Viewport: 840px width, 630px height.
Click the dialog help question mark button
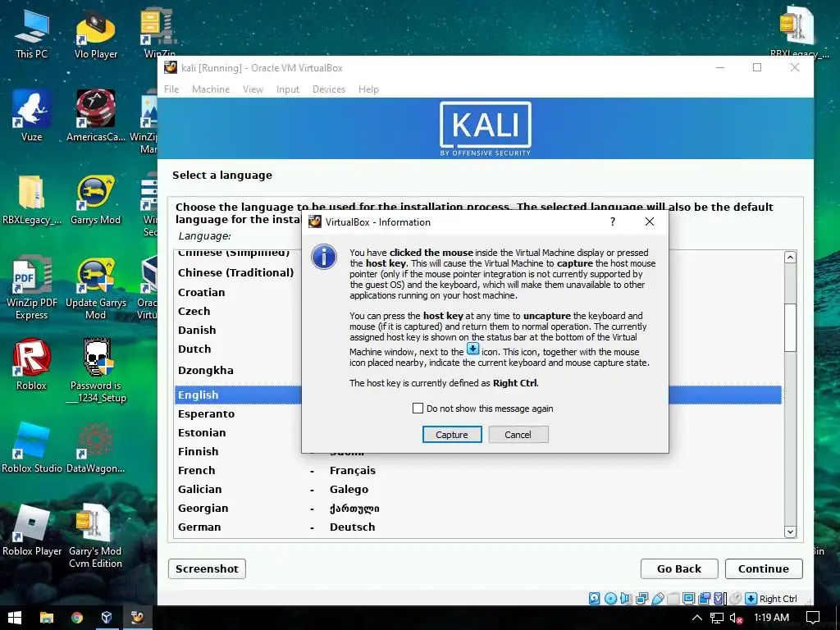[x=613, y=221]
